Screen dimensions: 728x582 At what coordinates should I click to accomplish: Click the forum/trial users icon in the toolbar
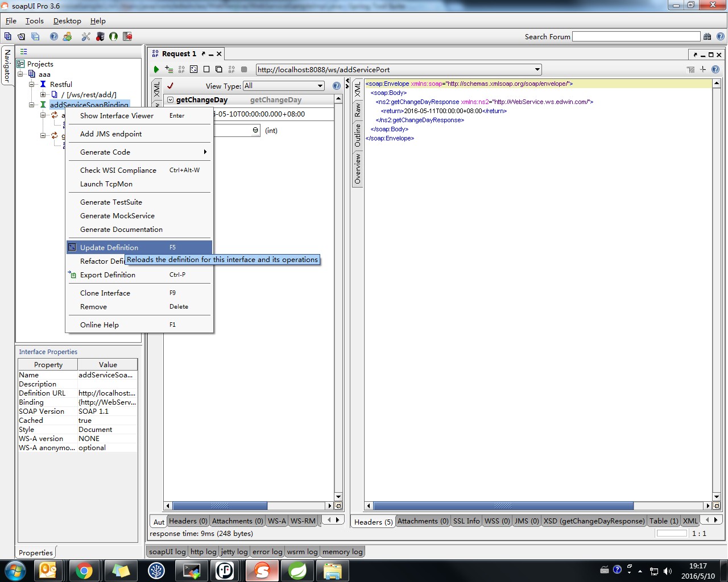click(68, 36)
